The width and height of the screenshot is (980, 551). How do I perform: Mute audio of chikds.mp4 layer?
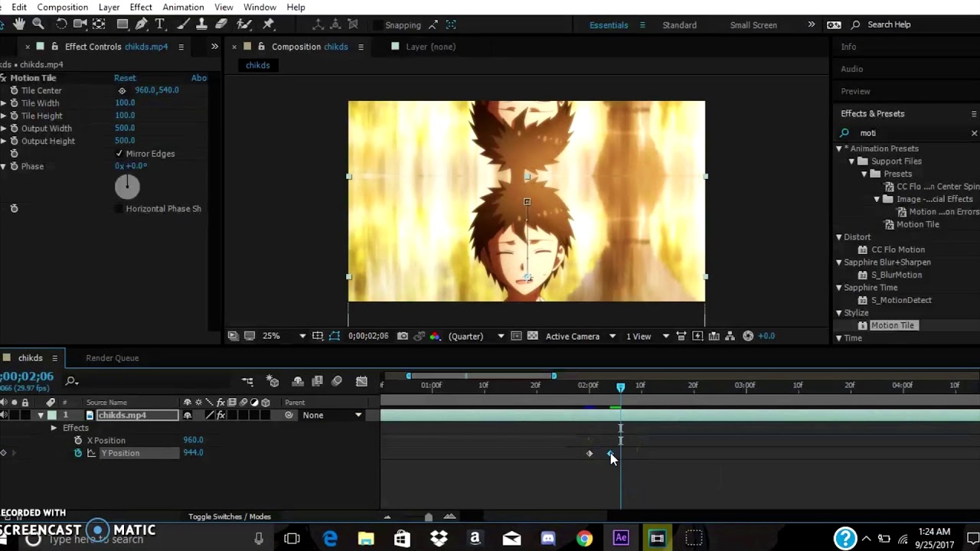pyautogui.click(x=5, y=416)
